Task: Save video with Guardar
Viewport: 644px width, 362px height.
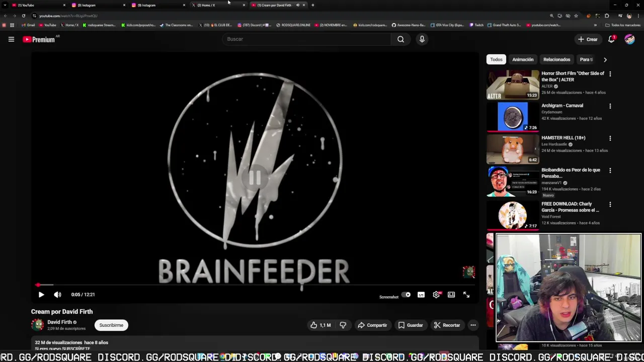Action: [x=411, y=325]
